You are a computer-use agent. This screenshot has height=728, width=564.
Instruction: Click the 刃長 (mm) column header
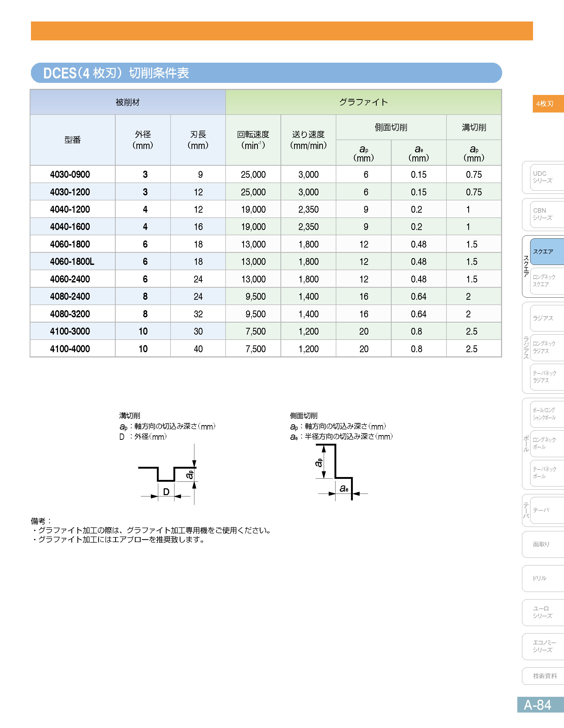pos(198,140)
